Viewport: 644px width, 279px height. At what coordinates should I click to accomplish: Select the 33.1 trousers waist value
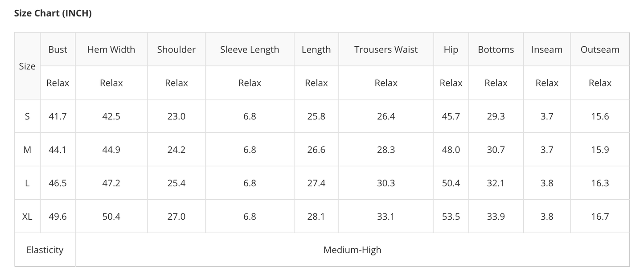pos(386,217)
